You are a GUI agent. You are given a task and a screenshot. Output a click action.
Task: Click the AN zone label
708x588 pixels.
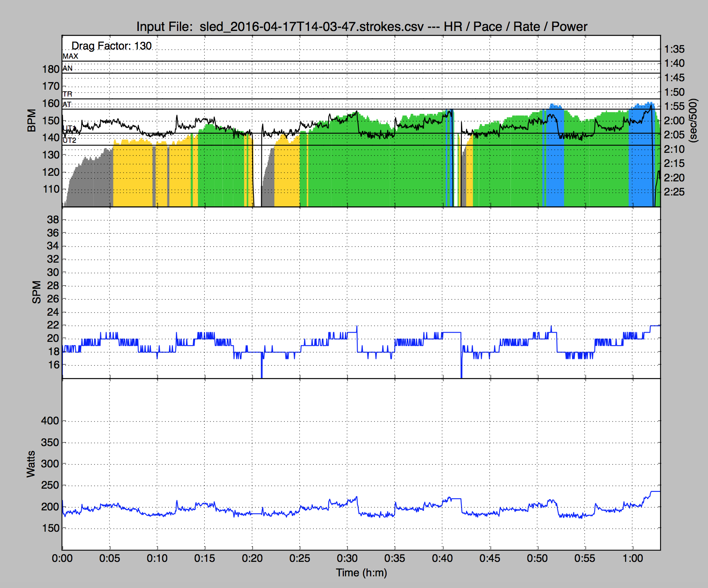click(68, 68)
